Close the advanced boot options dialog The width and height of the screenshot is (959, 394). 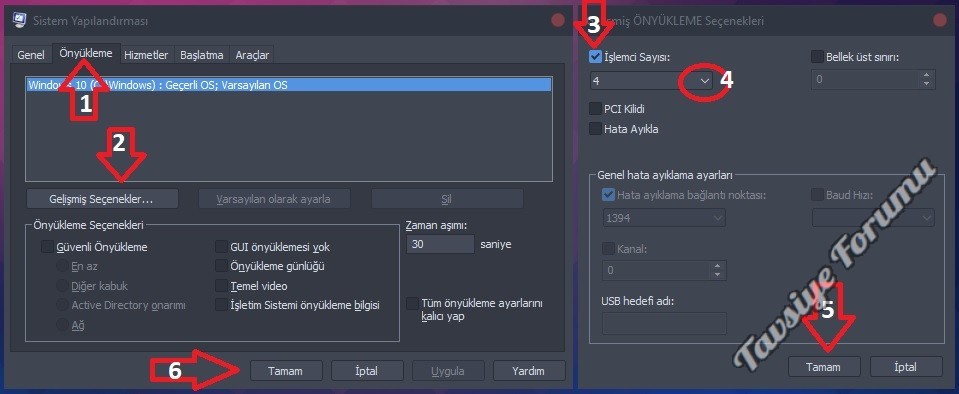coord(939,21)
